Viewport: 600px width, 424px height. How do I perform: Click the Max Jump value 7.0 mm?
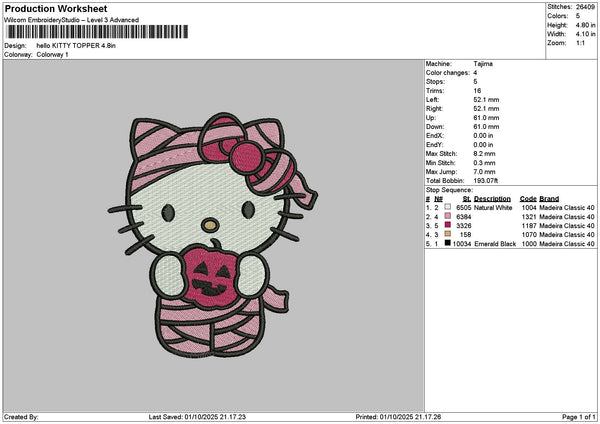coord(484,172)
